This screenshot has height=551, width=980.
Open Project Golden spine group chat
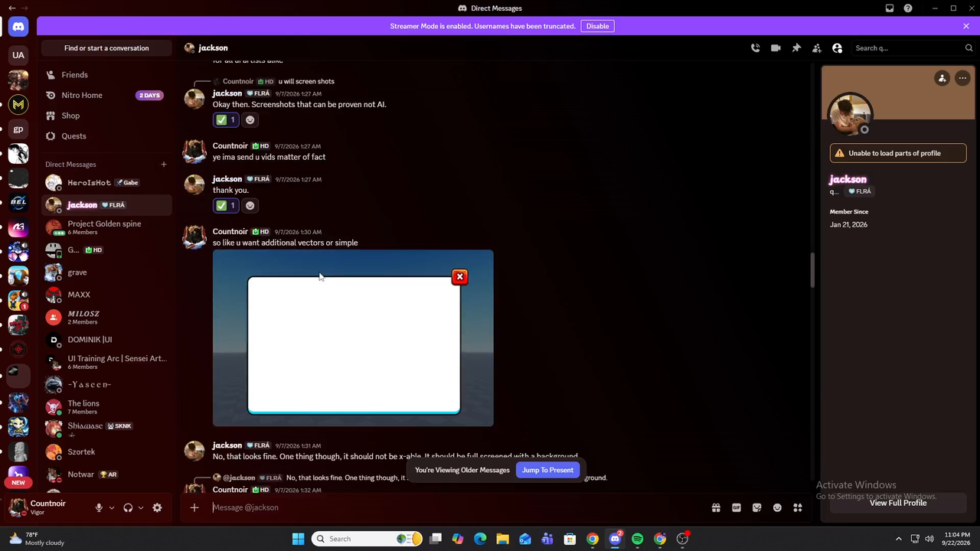[106, 227]
